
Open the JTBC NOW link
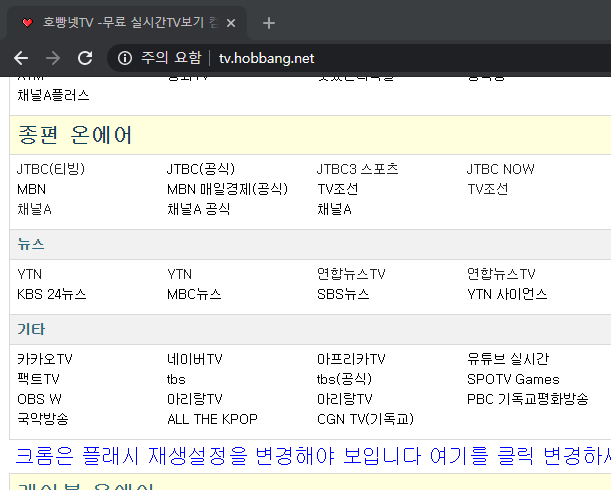point(501,169)
